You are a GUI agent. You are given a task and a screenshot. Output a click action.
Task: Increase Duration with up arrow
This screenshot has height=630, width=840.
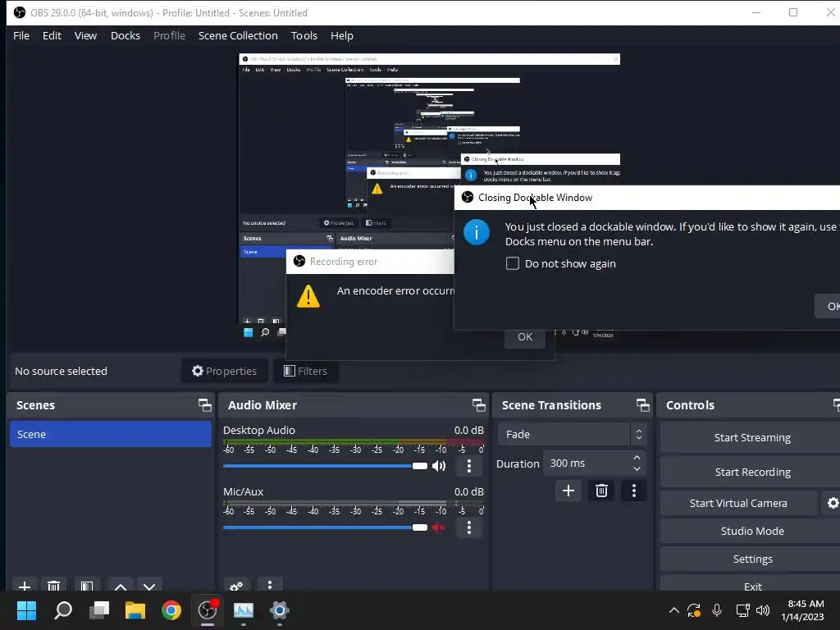pos(637,458)
